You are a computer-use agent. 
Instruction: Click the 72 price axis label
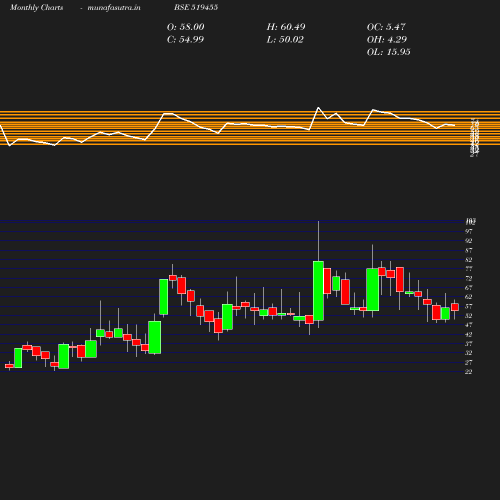point(469,278)
